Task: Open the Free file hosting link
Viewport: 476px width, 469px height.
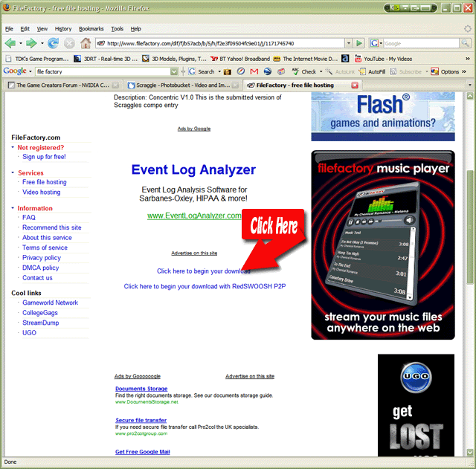Action: pyautogui.click(x=45, y=182)
